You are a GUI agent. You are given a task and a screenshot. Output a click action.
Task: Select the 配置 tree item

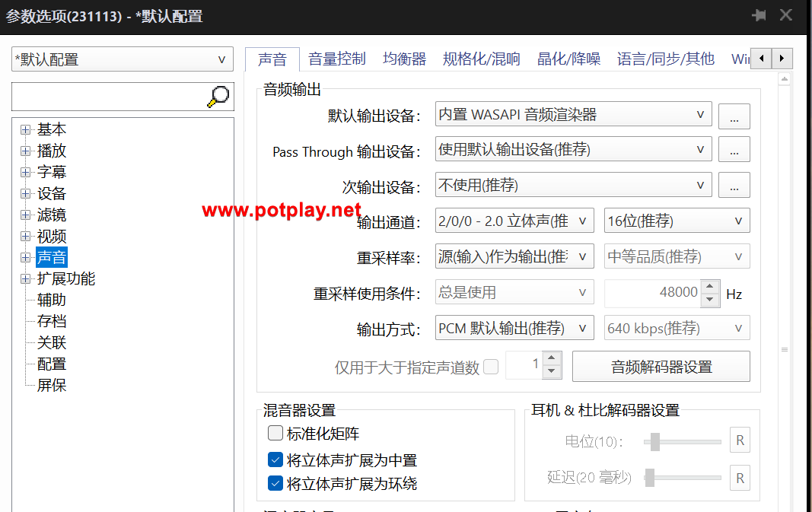51,364
